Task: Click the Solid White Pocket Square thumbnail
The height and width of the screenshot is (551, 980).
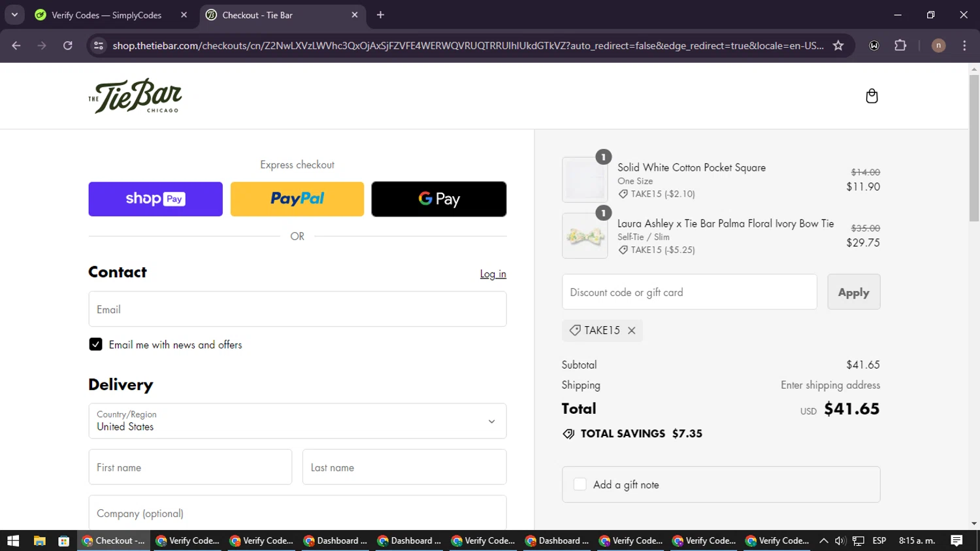Action: click(585, 180)
